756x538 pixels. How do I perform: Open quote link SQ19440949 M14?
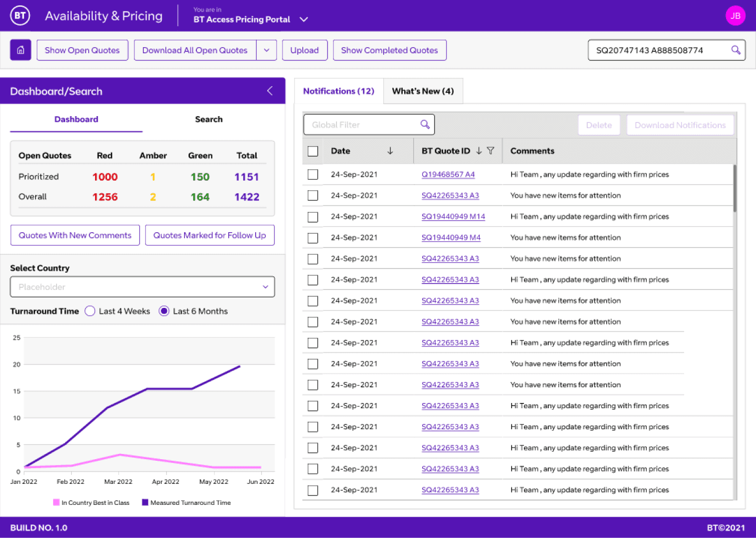tap(453, 216)
